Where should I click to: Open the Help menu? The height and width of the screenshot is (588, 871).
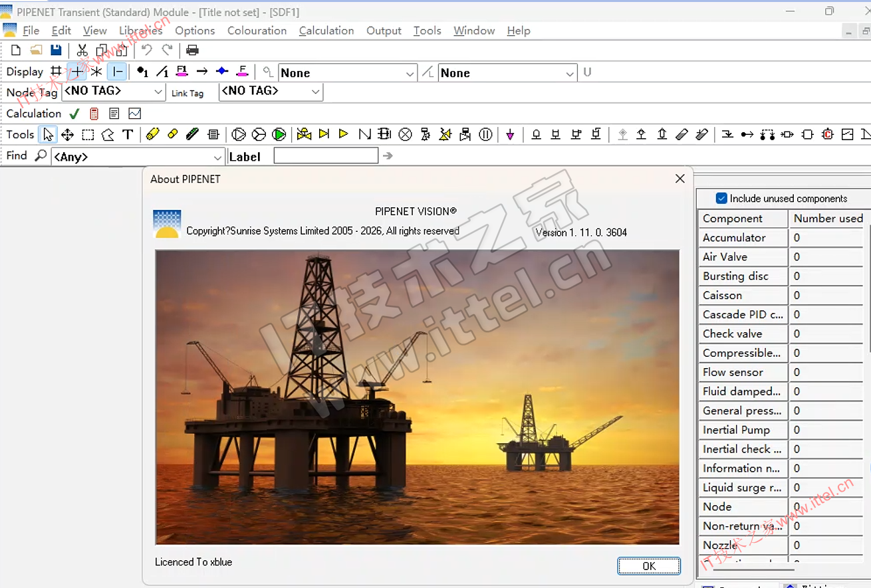(519, 31)
